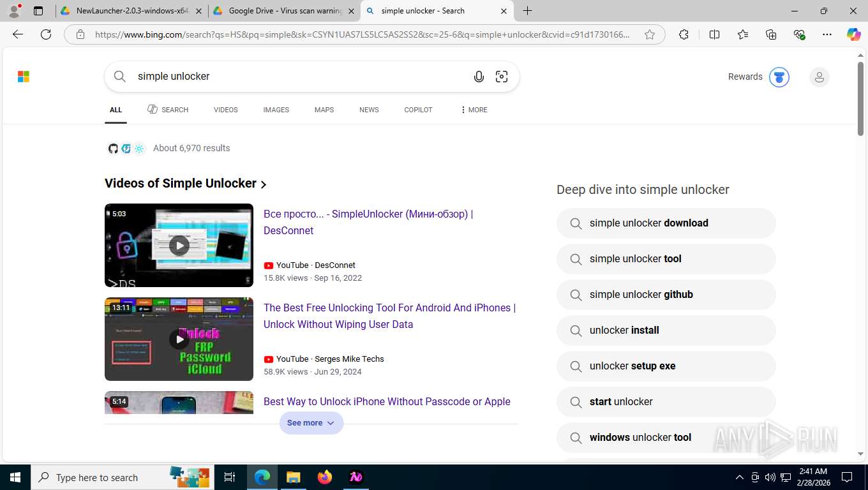Select the SEARCH tab
The width and height of the screenshot is (868, 490).
168,110
